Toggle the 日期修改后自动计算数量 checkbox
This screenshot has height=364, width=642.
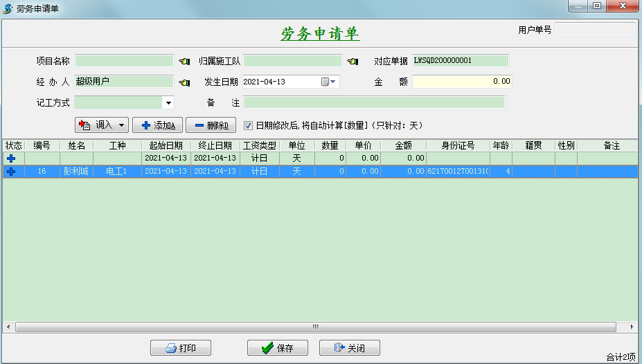[x=249, y=125]
